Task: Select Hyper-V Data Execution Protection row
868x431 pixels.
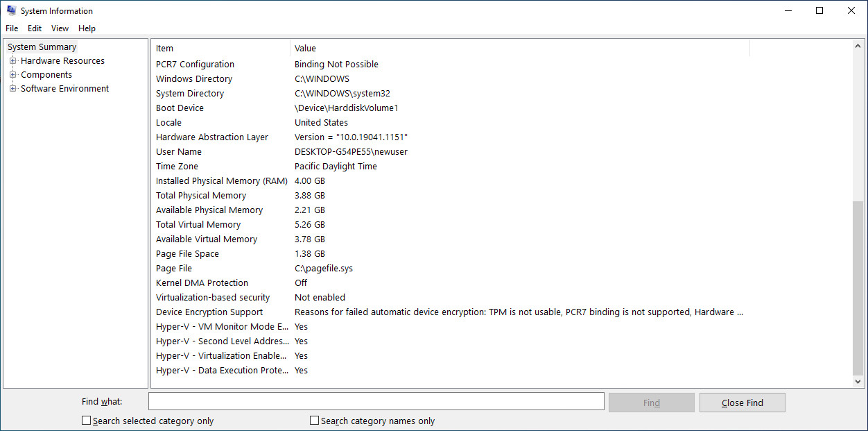Action: (x=451, y=371)
